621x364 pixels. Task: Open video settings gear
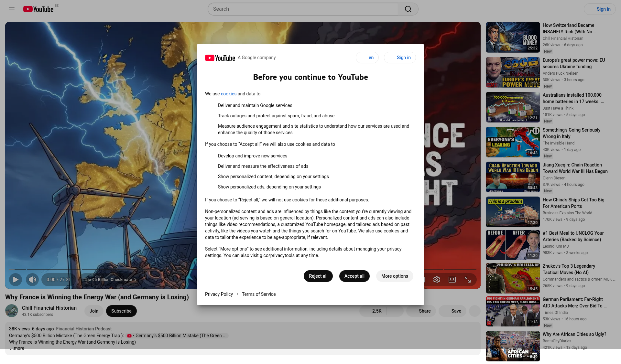point(436,280)
